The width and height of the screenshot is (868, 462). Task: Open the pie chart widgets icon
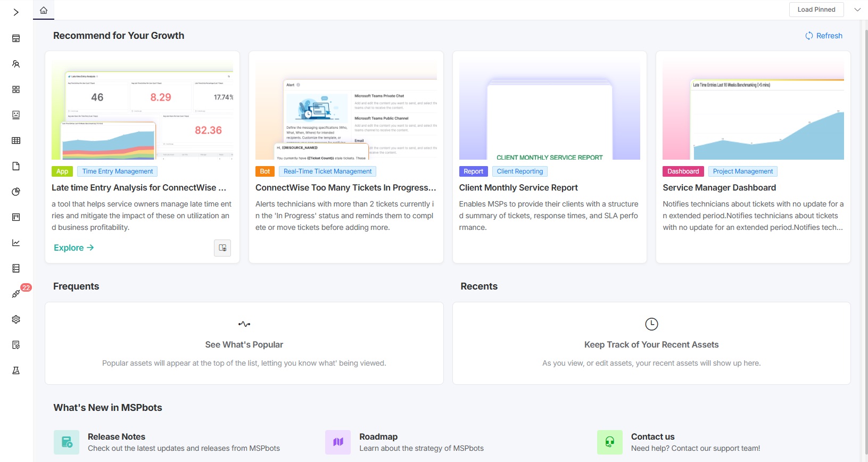[16, 192]
